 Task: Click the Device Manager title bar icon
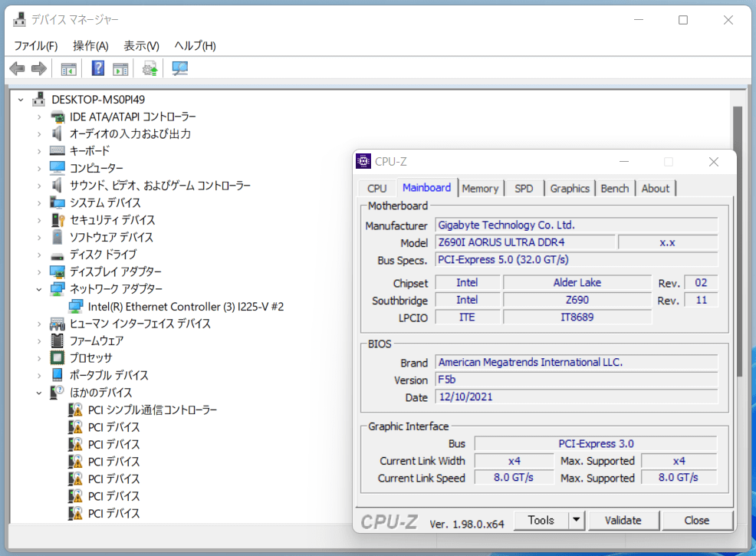(x=19, y=19)
